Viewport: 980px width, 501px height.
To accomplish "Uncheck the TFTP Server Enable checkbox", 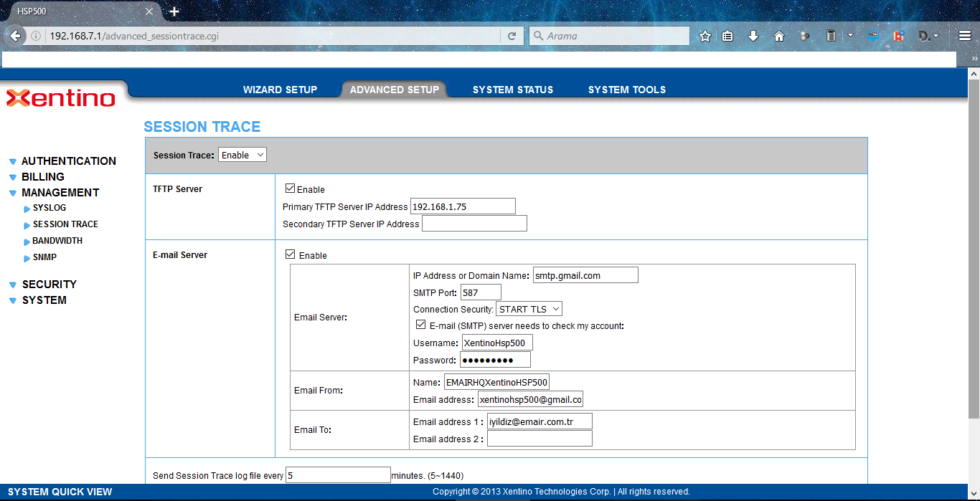I will coord(290,189).
